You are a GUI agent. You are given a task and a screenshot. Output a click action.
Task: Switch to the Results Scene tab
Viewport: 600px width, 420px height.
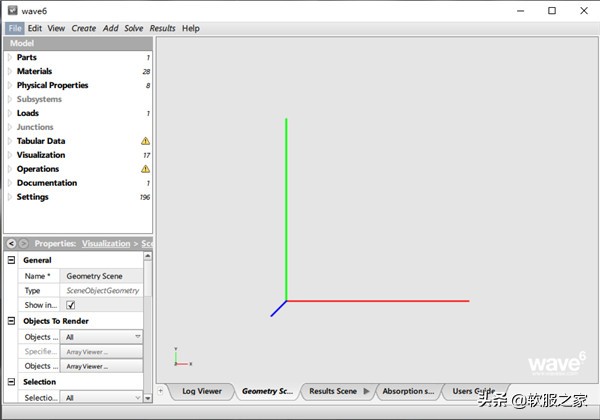click(x=333, y=391)
